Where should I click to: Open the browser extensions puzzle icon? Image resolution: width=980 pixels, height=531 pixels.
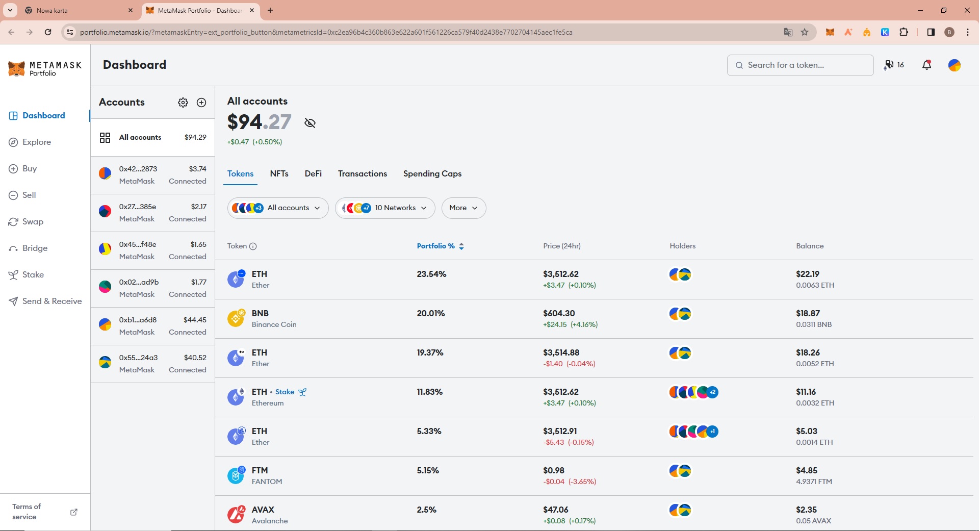pyautogui.click(x=904, y=32)
